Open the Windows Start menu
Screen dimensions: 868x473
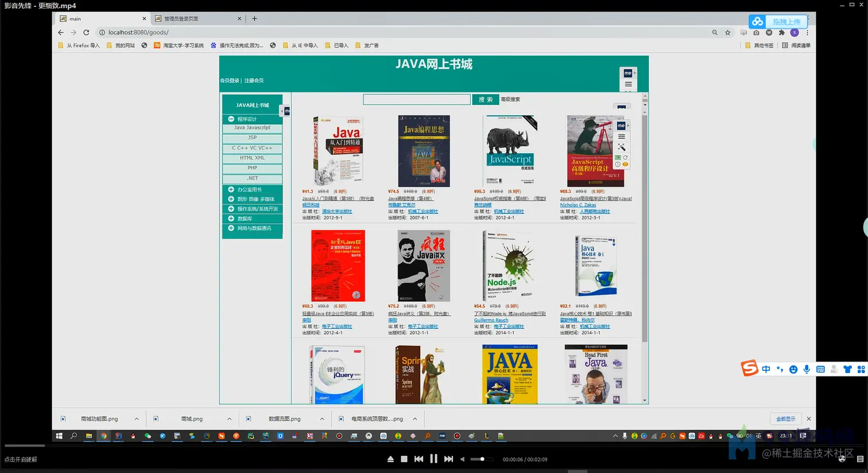pos(59,436)
